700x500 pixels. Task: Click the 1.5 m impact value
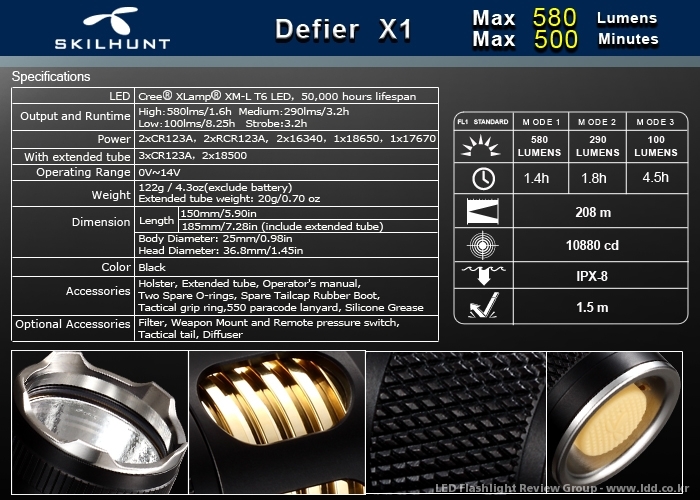[592, 307]
